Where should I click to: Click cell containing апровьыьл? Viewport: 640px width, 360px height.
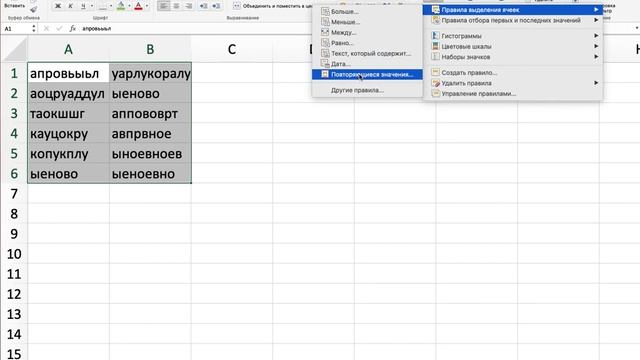[68, 73]
